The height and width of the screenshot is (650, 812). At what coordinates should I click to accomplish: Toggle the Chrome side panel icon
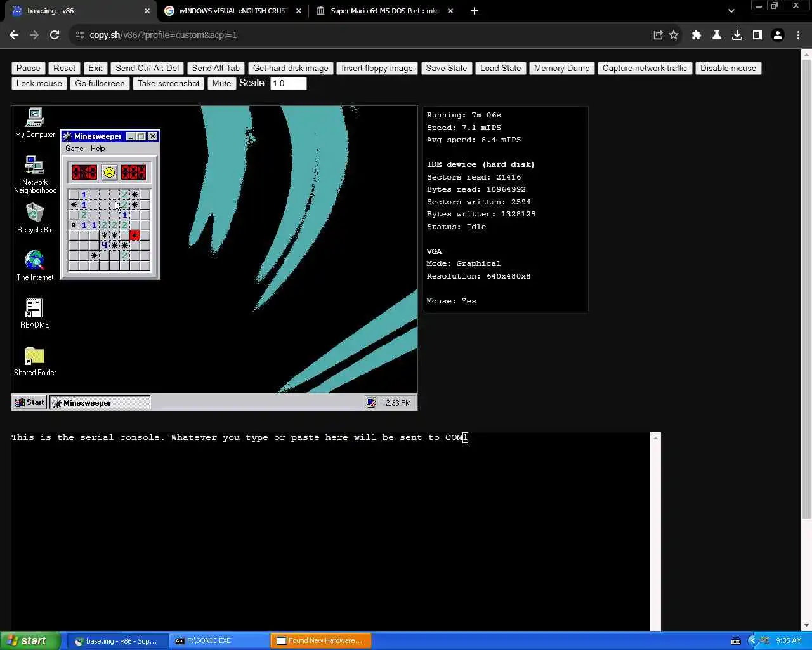[757, 35]
